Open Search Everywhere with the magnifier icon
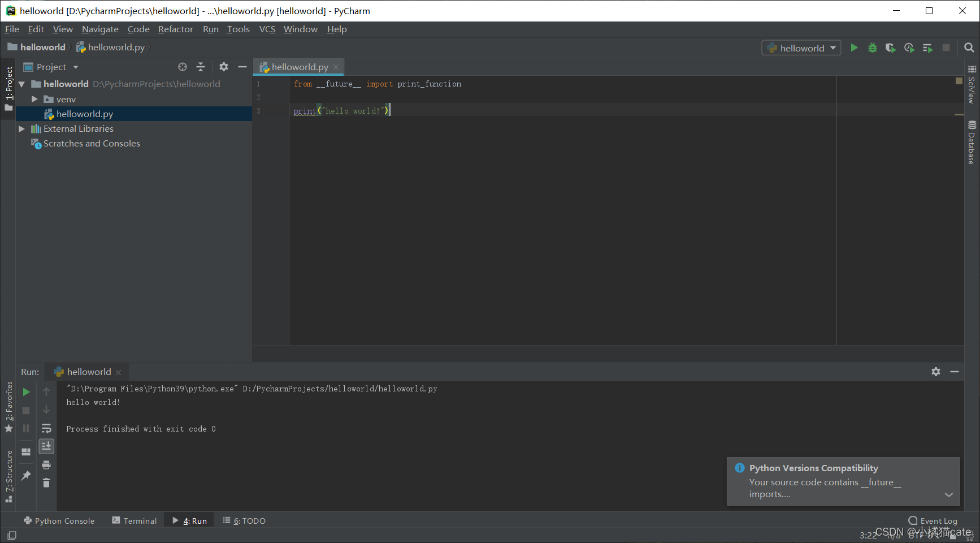Screen dimensions: 980x543 (x=970, y=48)
